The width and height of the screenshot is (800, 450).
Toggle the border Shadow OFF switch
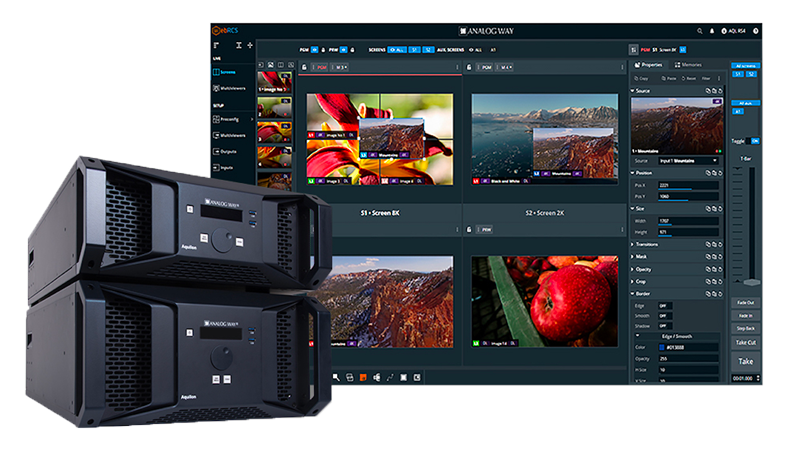[662, 325]
